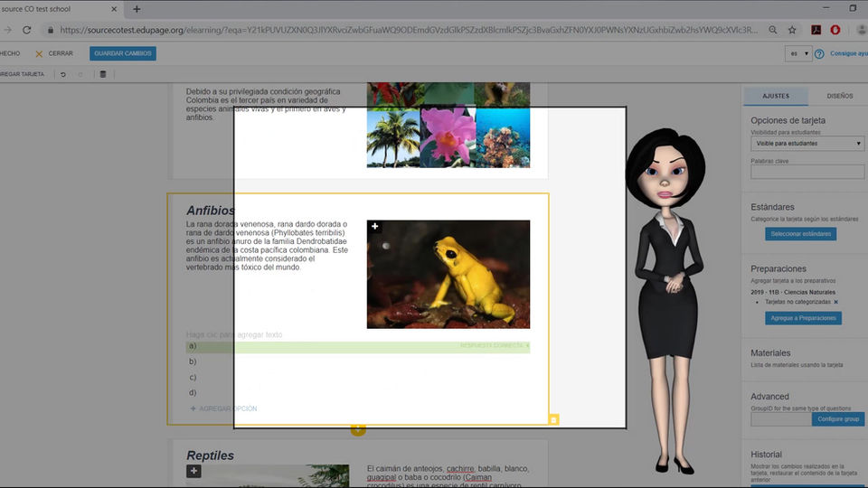This screenshot has width=868, height=488.
Task: Click the plus icon under Reptiles heading
Action: click(x=193, y=471)
